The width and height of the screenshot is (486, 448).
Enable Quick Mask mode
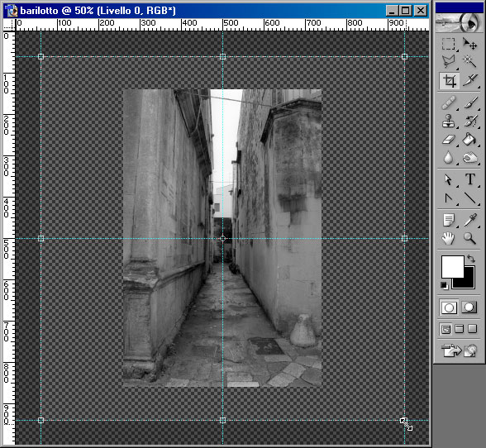click(x=469, y=307)
